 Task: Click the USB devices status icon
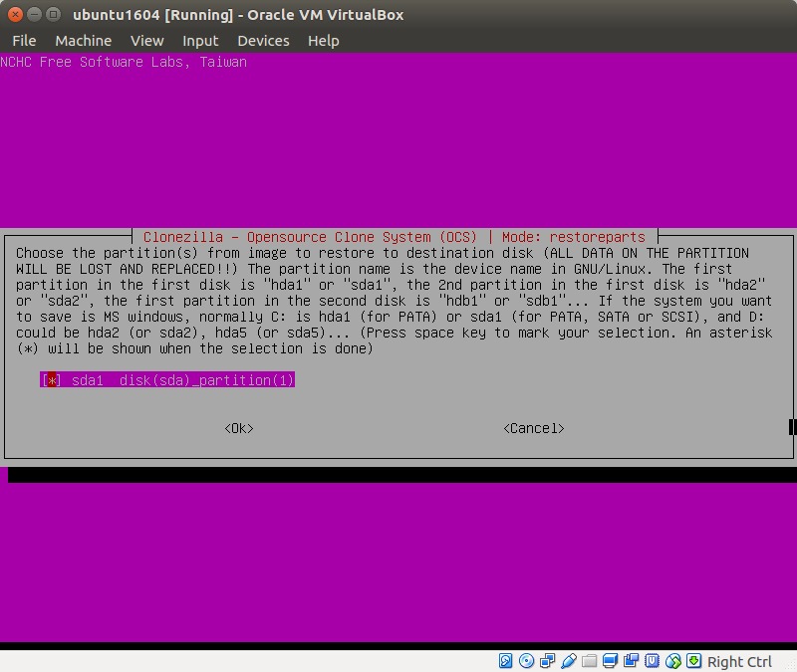[569, 661]
